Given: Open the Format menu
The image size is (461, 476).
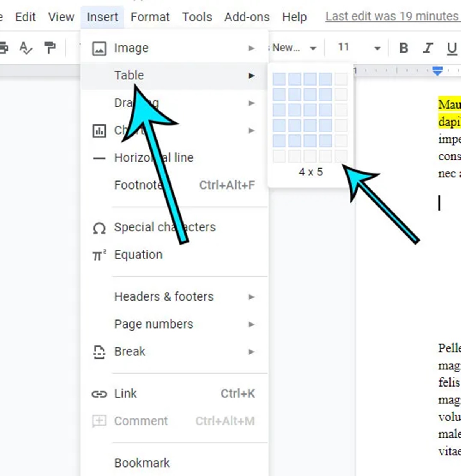Looking at the screenshot, I should click(x=150, y=17).
